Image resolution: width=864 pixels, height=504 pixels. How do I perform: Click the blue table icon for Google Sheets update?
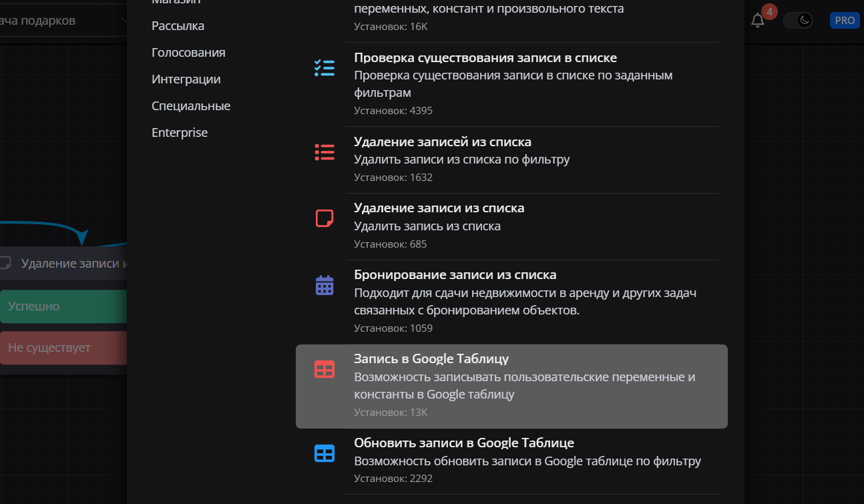(325, 453)
